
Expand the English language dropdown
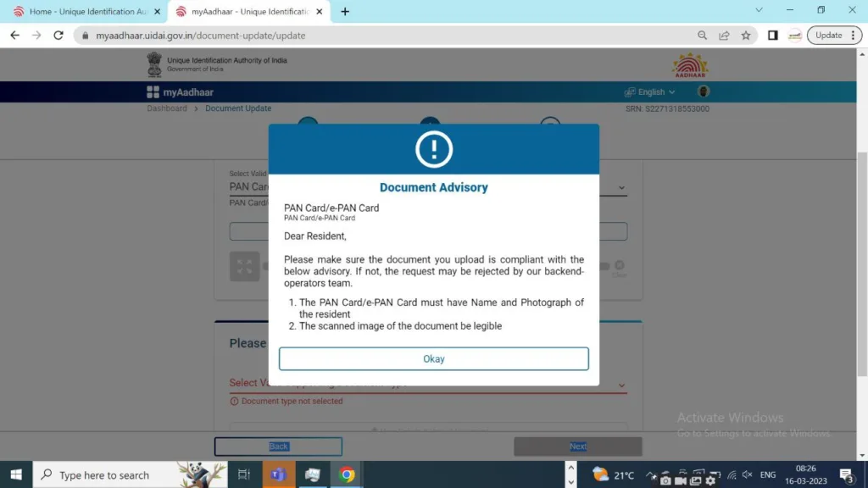tap(650, 91)
